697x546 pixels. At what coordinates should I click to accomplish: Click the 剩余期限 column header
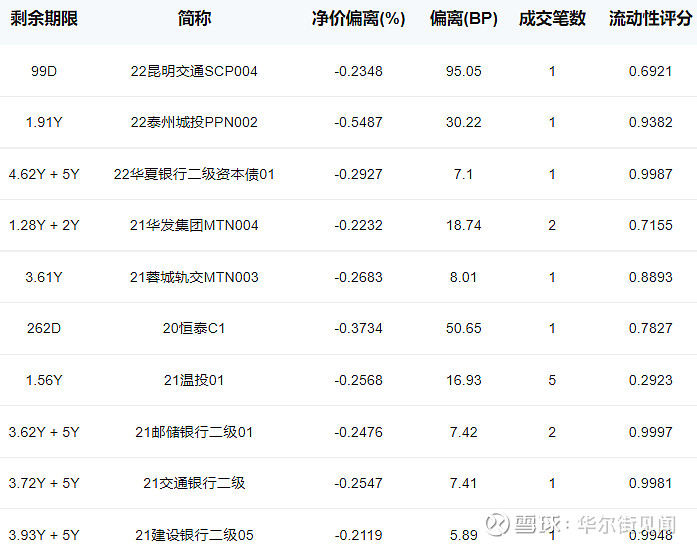click(x=44, y=19)
